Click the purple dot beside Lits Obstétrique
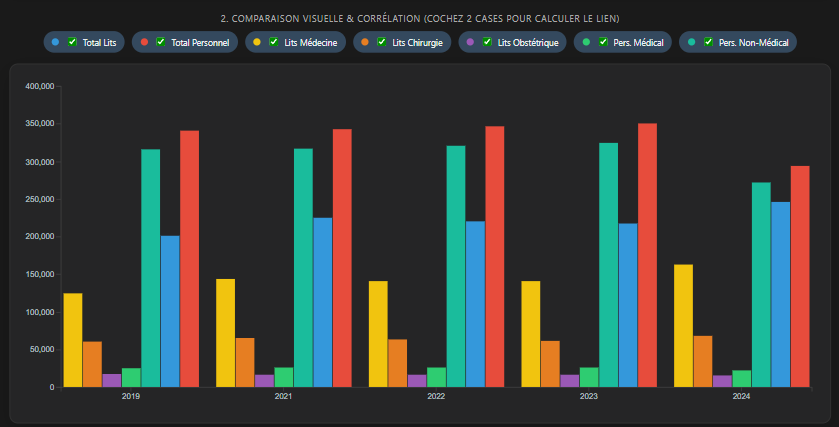The height and width of the screenshot is (427, 839). 470,42
